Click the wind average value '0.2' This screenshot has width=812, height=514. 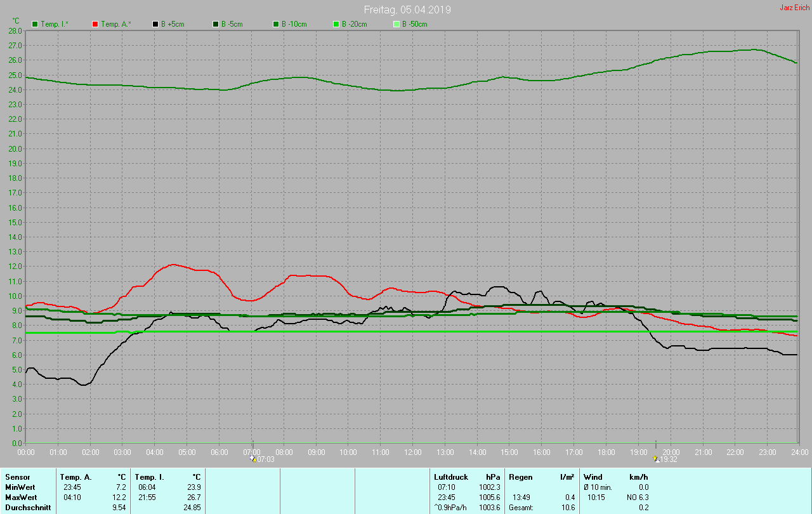(643, 507)
